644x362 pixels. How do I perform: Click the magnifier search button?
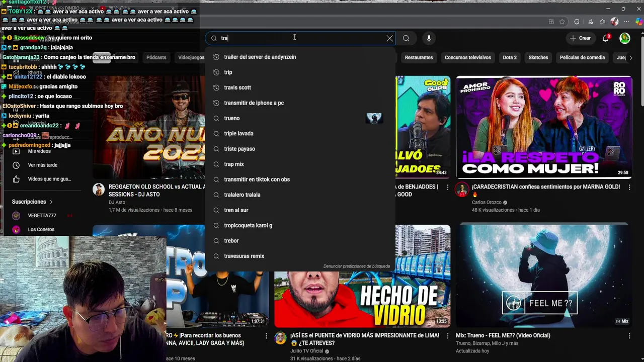tap(406, 38)
